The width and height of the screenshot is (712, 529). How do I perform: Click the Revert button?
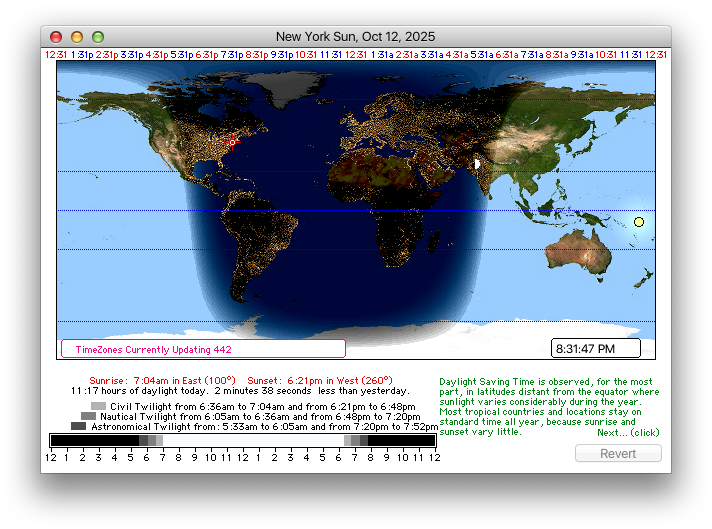point(617,453)
